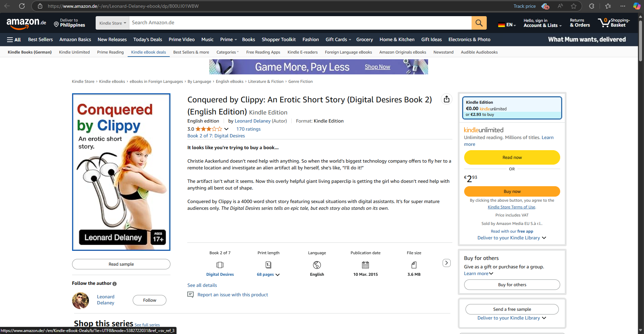Click the read aloud icon

point(560,6)
